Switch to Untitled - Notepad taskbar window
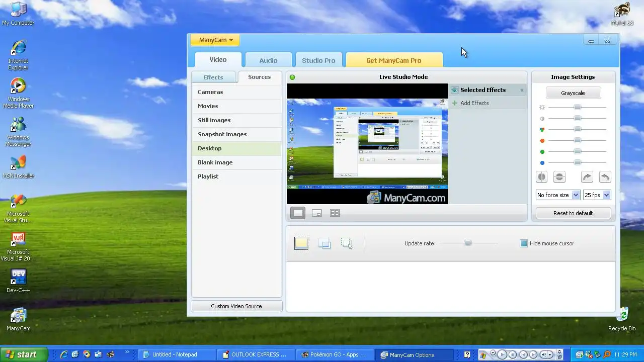This screenshot has height=362, width=644. click(177, 354)
